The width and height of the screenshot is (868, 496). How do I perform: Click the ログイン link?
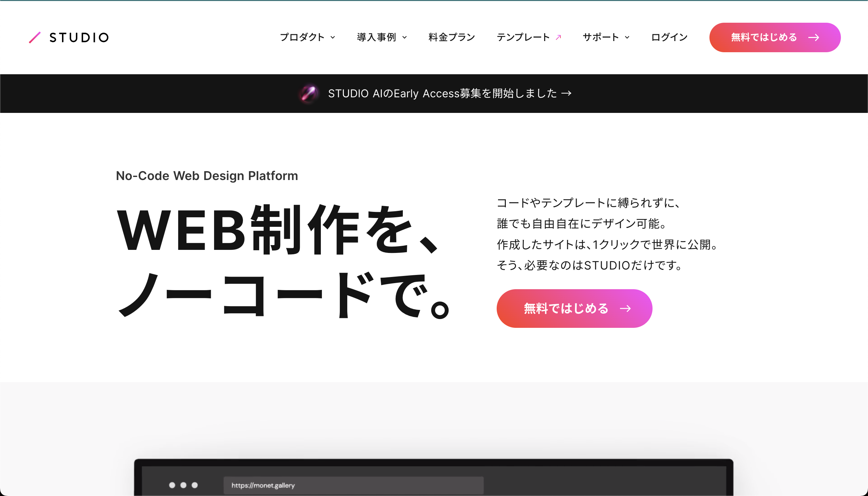pos(669,37)
